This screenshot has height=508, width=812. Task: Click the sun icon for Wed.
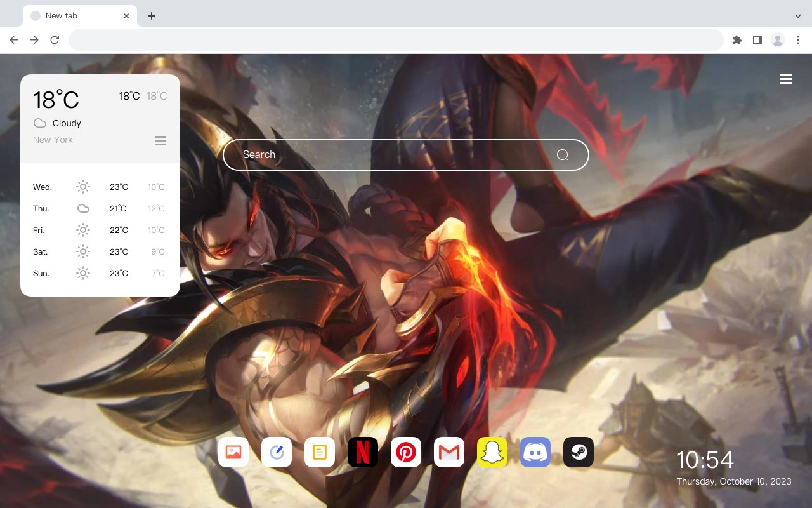point(83,187)
